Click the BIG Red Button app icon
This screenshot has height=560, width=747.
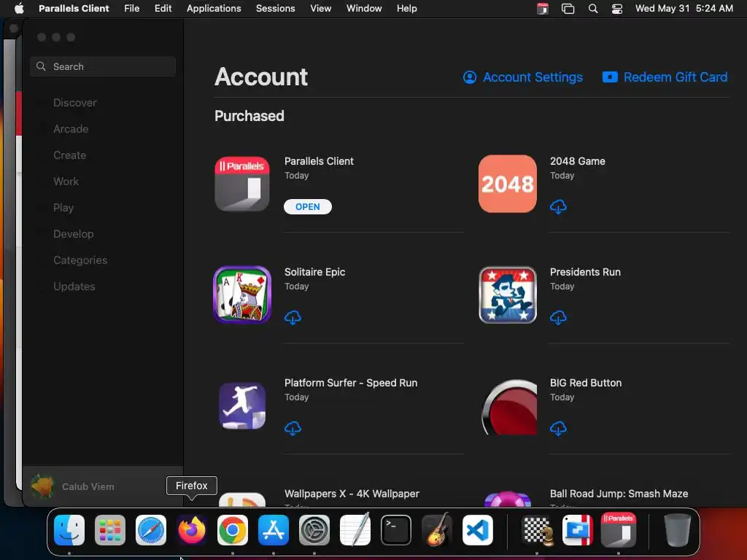point(509,407)
